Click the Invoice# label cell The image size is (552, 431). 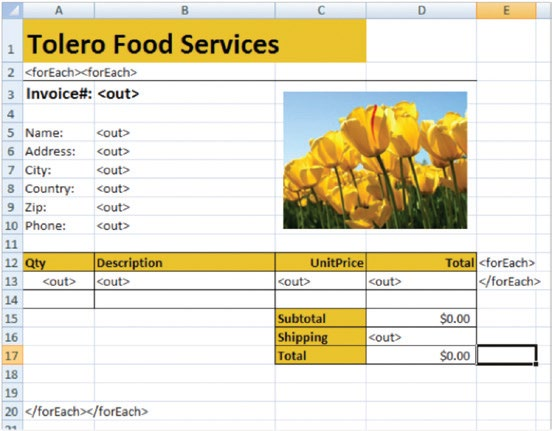[x=59, y=94]
